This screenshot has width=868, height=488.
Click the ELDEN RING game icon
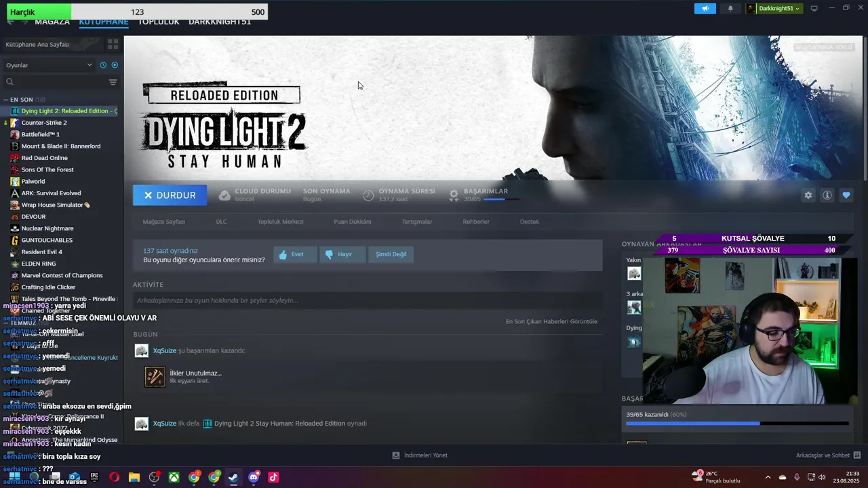pyautogui.click(x=15, y=264)
